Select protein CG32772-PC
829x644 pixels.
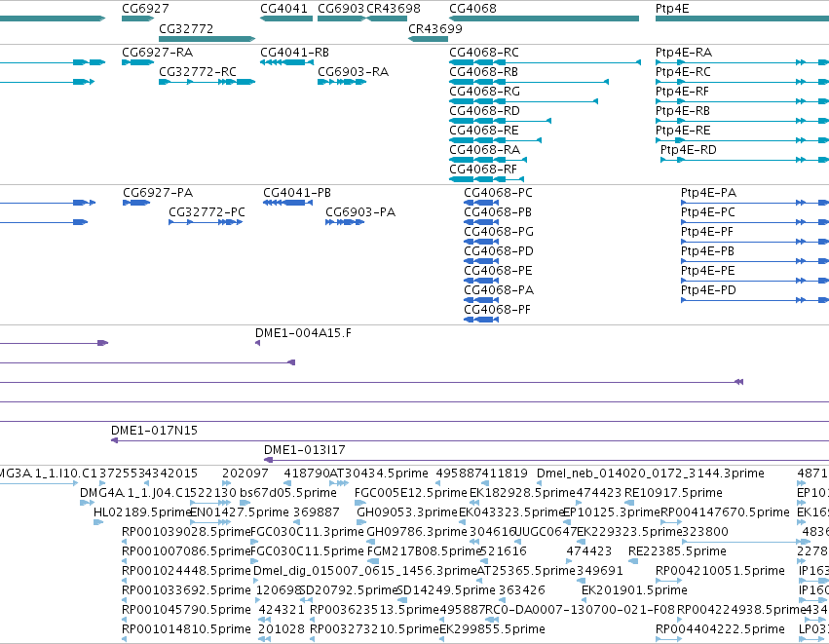pyautogui.click(x=206, y=222)
